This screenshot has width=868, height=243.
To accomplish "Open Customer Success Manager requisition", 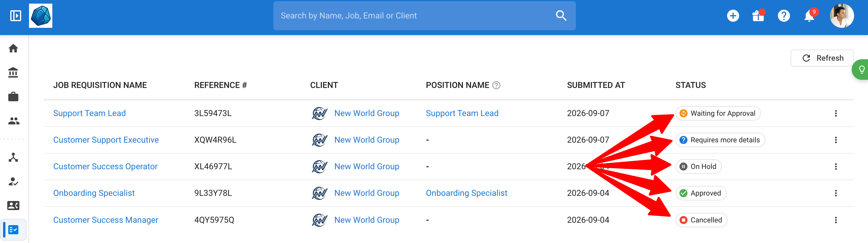I will (x=106, y=220).
